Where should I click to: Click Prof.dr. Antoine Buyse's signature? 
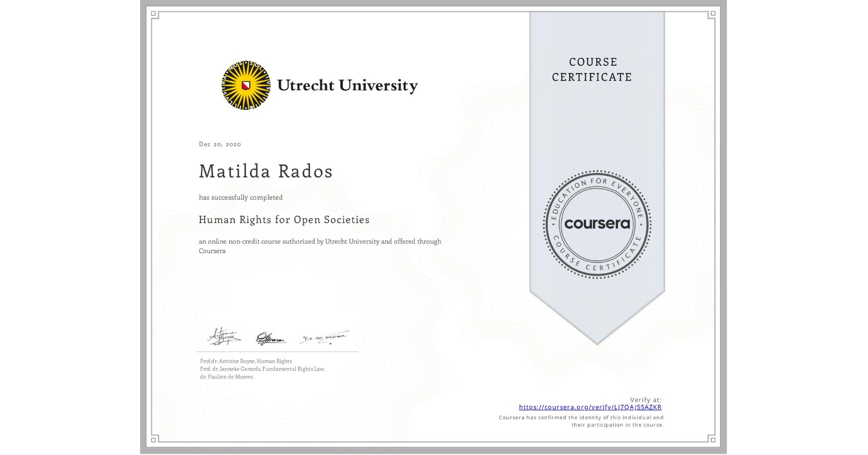click(x=225, y=336)
